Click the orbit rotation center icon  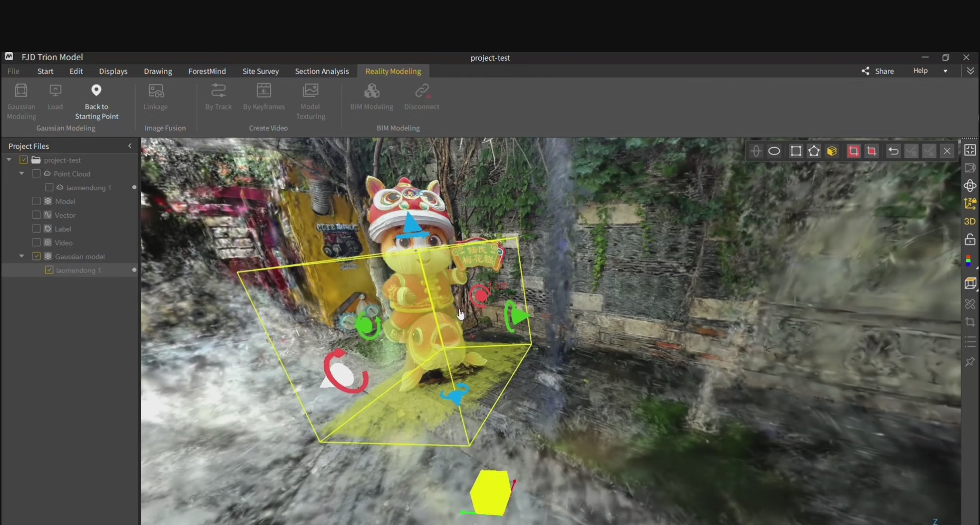[970, 186]
